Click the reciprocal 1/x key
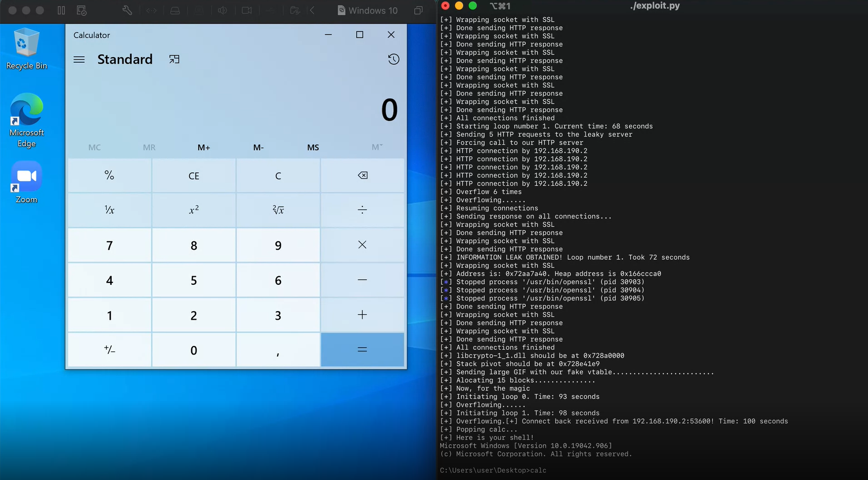Viewport: 868px width, 480px height. (x=109, y=210)
